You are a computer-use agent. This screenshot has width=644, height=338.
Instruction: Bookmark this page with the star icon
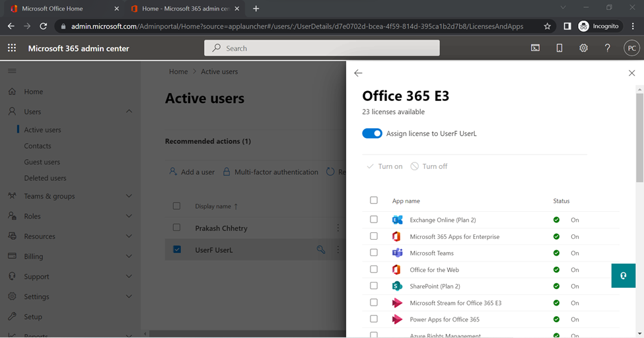coord(547,26)
